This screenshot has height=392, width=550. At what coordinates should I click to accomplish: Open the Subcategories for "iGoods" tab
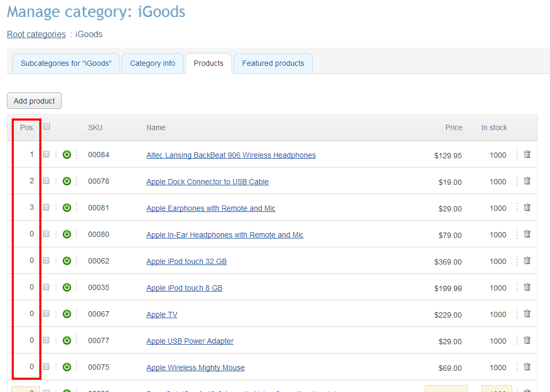click(x=66, y=64)
